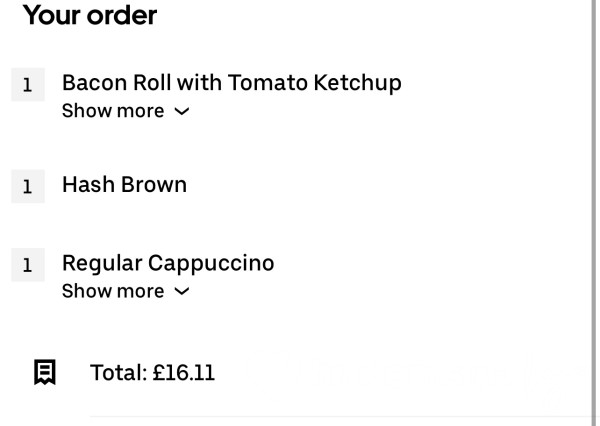
Task: Expand Show more for Regular Cappuccino
Action: (x=126, y=291)
